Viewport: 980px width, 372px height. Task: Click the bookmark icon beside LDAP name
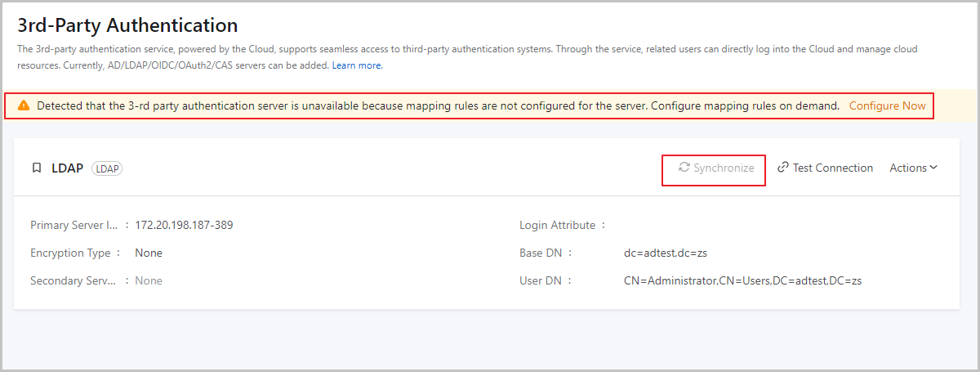(x=36, y=168)
